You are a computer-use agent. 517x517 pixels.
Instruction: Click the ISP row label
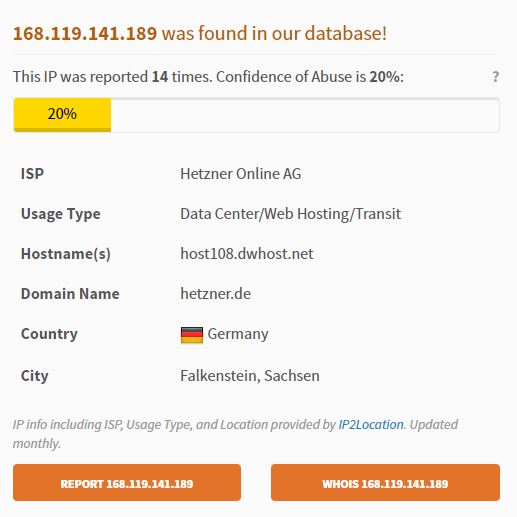click(x=32, y=174)
